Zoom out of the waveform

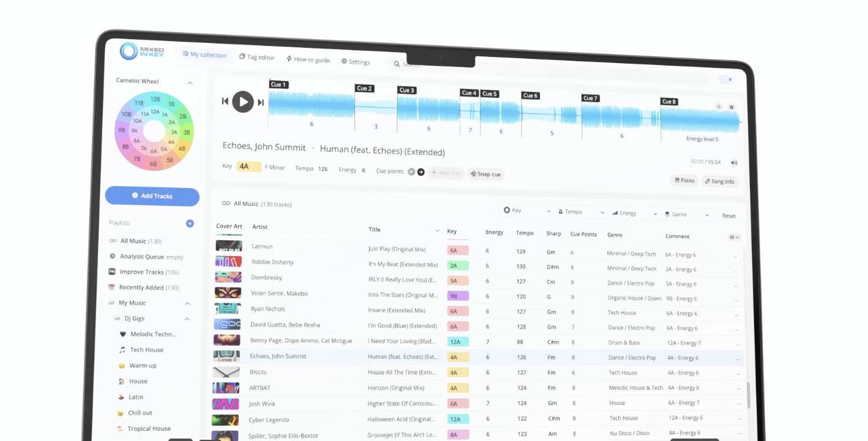(x=719, y=107)
